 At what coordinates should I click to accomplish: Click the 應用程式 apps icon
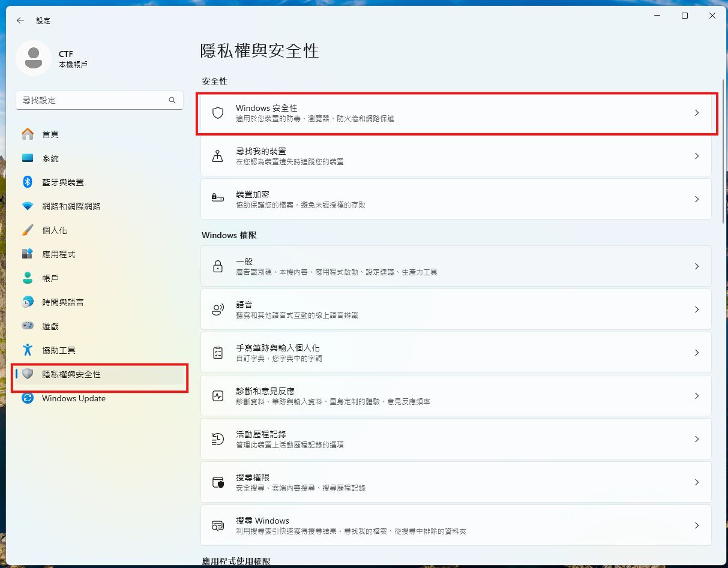[28, 254]
